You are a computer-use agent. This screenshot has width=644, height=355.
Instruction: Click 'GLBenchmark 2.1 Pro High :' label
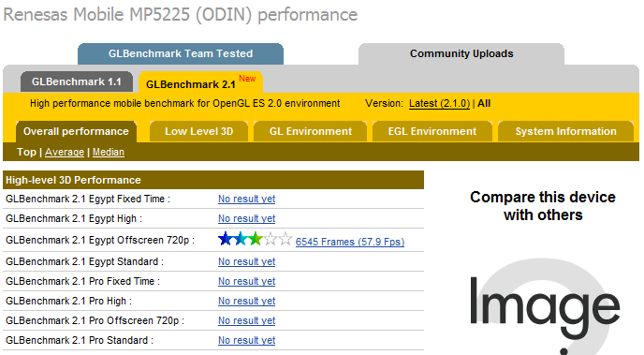68,302
